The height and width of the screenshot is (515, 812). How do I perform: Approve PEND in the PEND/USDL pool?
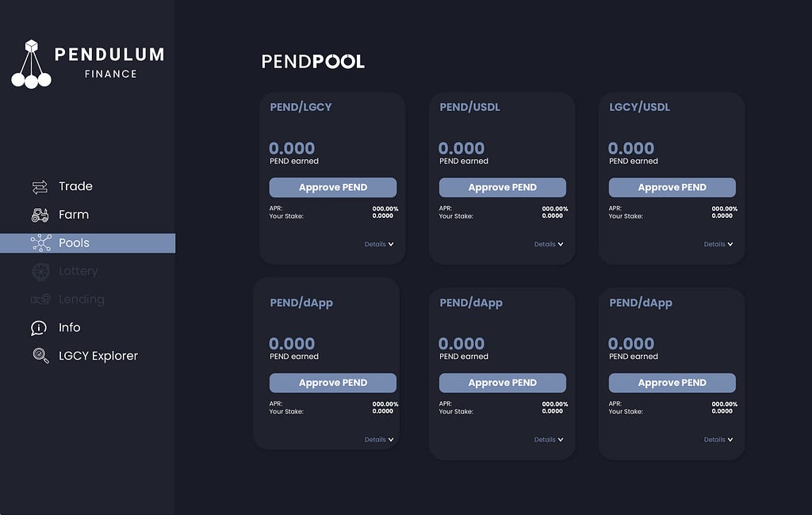click(x=502, y=187)
